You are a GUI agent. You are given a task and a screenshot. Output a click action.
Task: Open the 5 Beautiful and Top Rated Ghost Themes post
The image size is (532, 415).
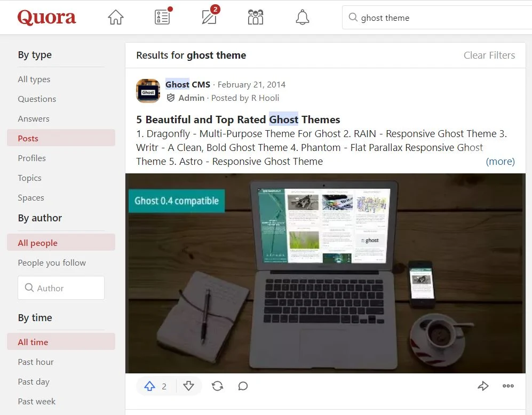point(238,119)
